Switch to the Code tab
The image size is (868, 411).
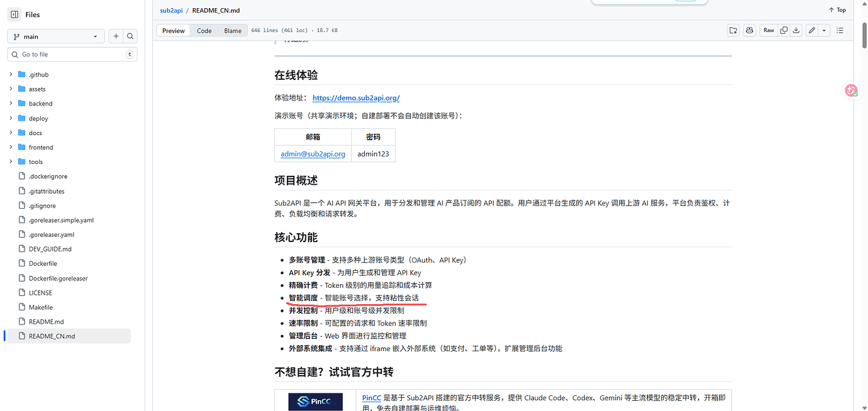pyautogui.click(x=204, y=30)
